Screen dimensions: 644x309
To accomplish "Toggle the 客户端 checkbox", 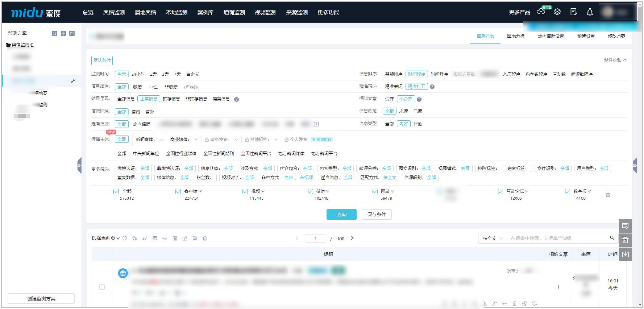I will pyautogui.click(x=178, y=191).
